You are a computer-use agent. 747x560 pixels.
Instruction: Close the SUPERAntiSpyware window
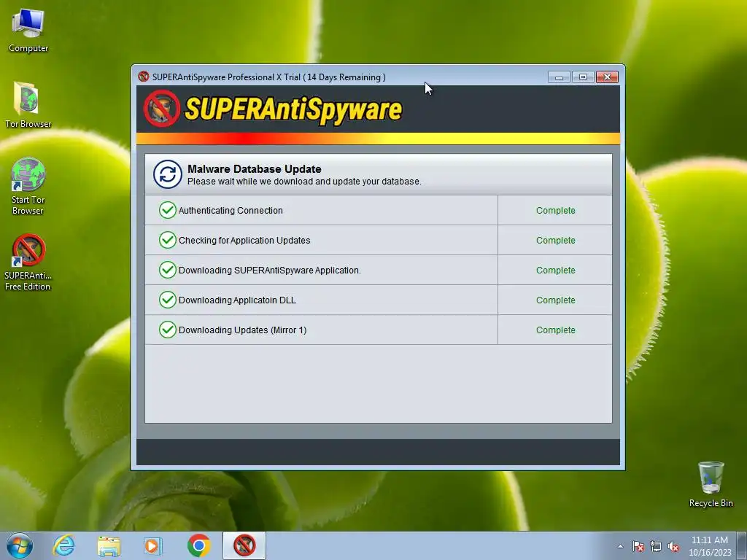[x=608, y=77]
